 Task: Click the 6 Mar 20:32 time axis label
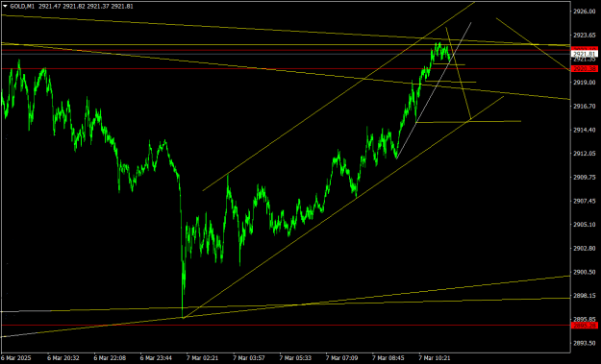63,358
